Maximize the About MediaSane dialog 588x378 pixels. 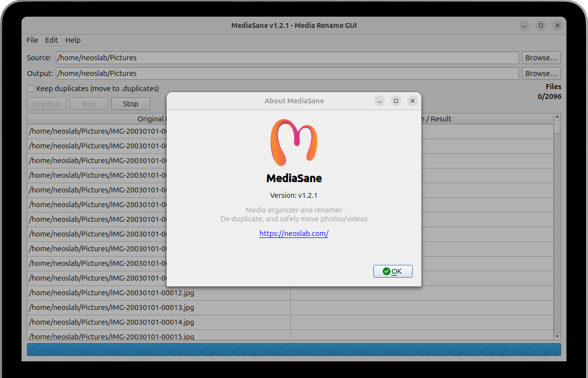(x=396, y=101)
